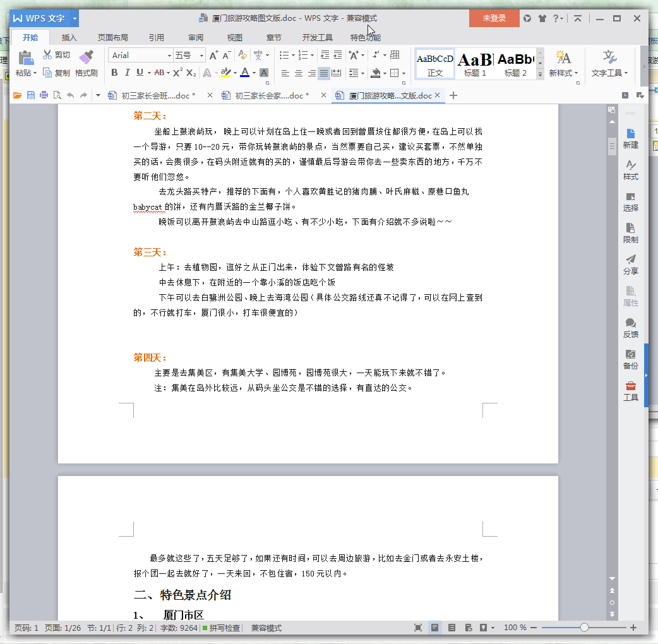Click the 分享 (Share) sidebar icon
Screen dimensions: 658x644
click(630, 265)
